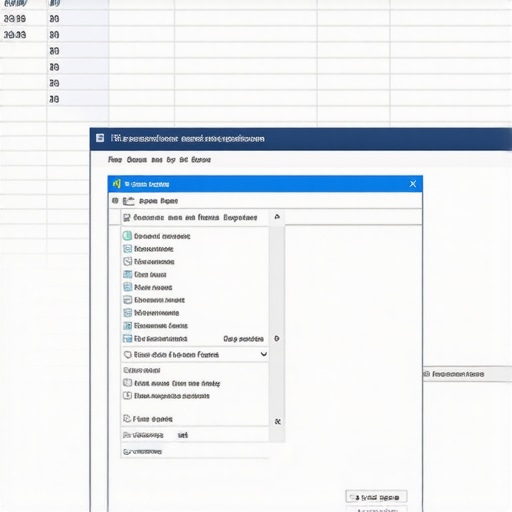Click the icon of the seventh list entry

tap(127, 313)
